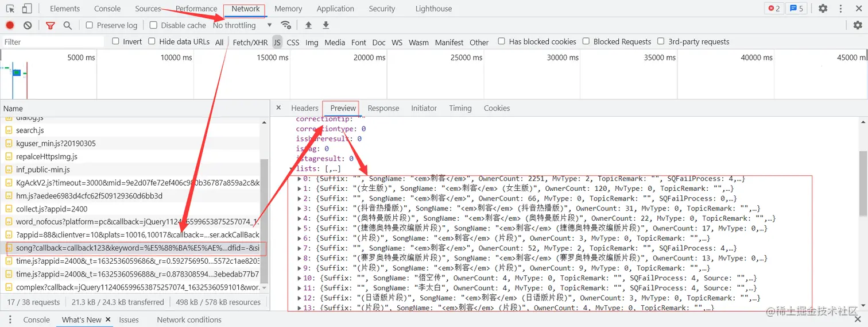Click preview pane vertical scrollbar
868x327 pixels.
(863, 184)
